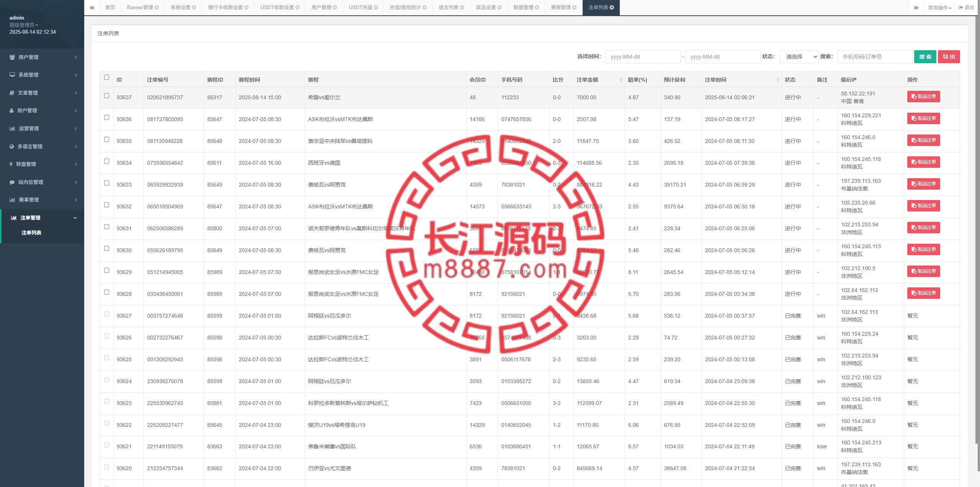This screenshot has width=980, height=487.
Task: Collapse the 注单管理 sidebar menu
Action: [x=42, y=218]
